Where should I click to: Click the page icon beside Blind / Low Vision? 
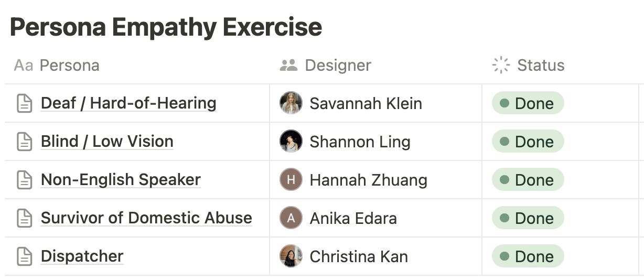pyautogui.click(x=25, y=142)
